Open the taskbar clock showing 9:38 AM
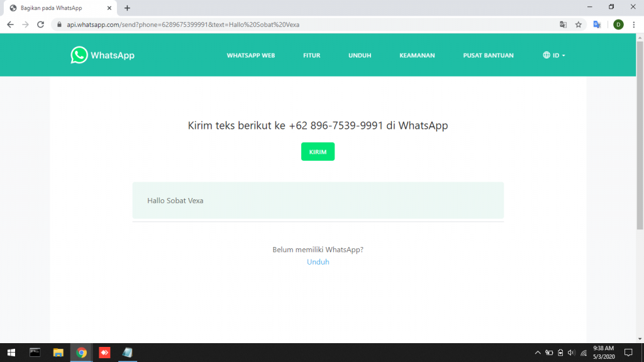The height and width of the screenshot is (362, 644). pos(604,353)
